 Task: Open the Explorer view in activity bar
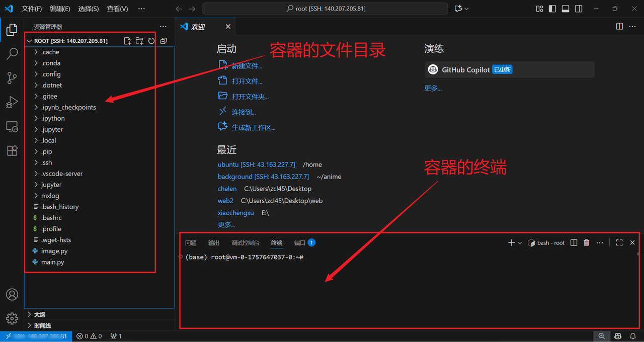click(12, 30)
